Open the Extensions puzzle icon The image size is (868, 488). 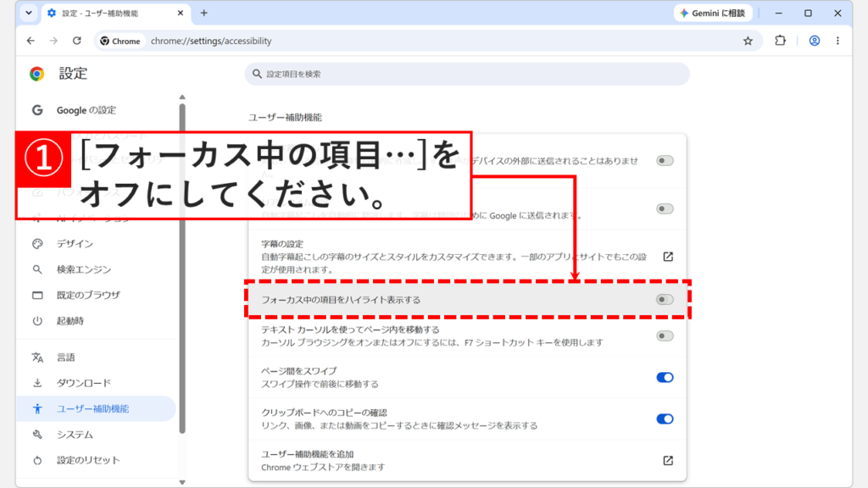780,41
